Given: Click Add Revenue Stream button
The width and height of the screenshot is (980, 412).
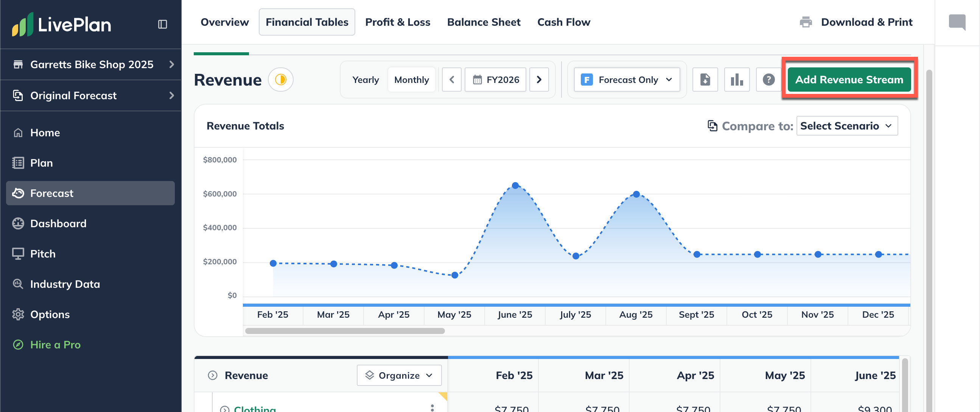Looking at the screenshot, I should coord(849,80).
